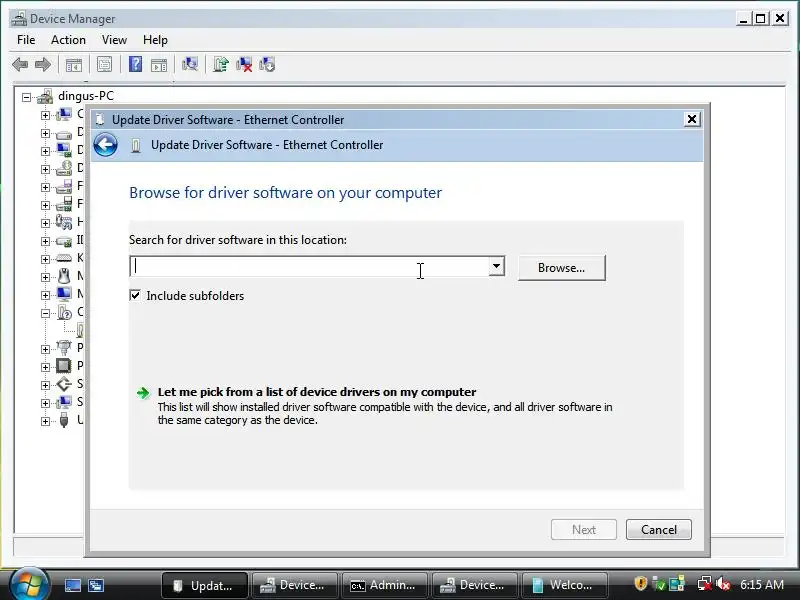Expand the Keyboards node
The image size is (800, 600).
pos(45,259)
